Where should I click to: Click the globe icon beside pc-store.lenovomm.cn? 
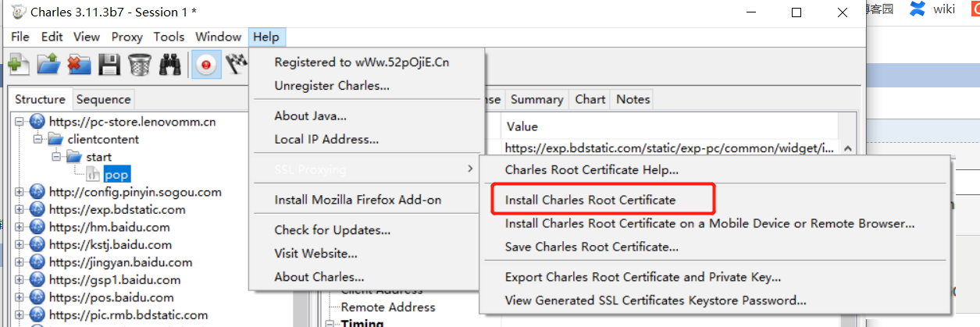(x=37, y=122)
